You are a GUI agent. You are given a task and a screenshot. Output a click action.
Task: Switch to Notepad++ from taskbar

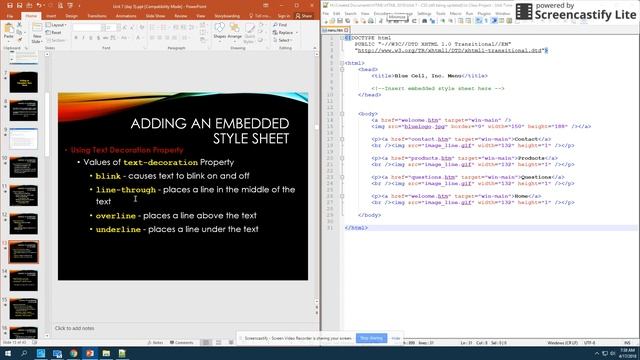tap(122, 353)
